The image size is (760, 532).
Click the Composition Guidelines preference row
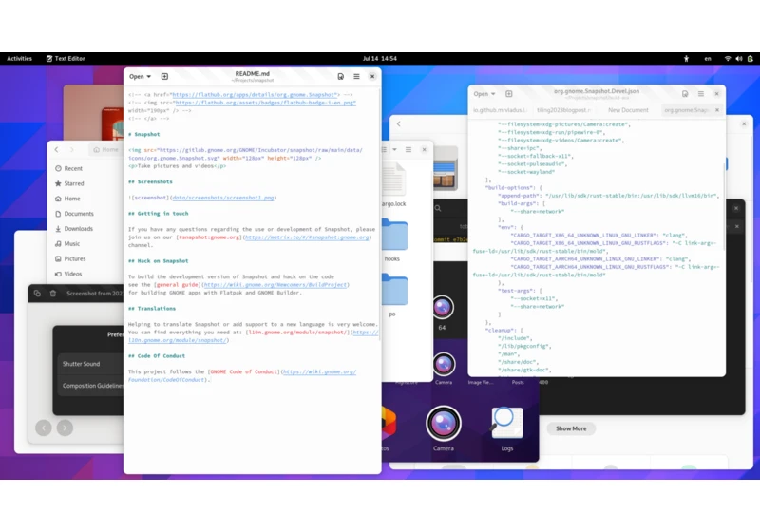(90, 386)
